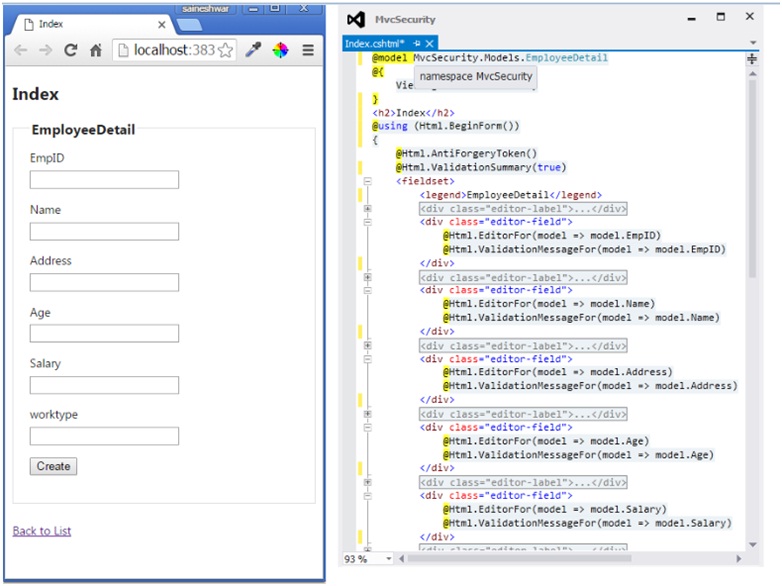Viewport: 782px width, 586px height.
Task: Collapse the editor-field div for Age
Action: click(368, 427)
